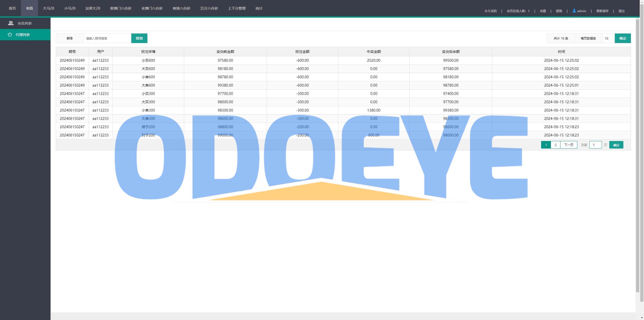Open the 大马28 menu
Screen dimensions: 644x320
[49, 8]
